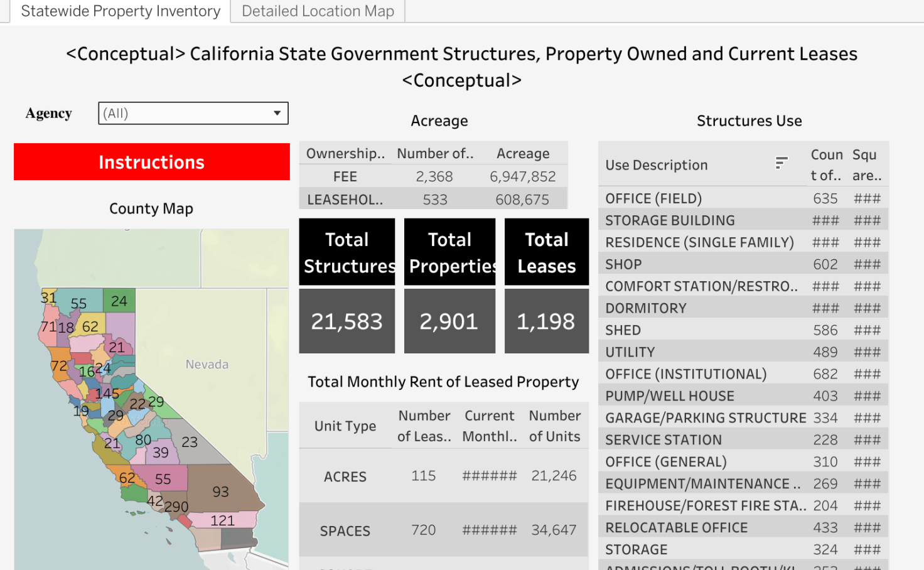924x570 pixels.
Task: Select the PUMP/WELL HOUSE use row
Action: (744, 396)
